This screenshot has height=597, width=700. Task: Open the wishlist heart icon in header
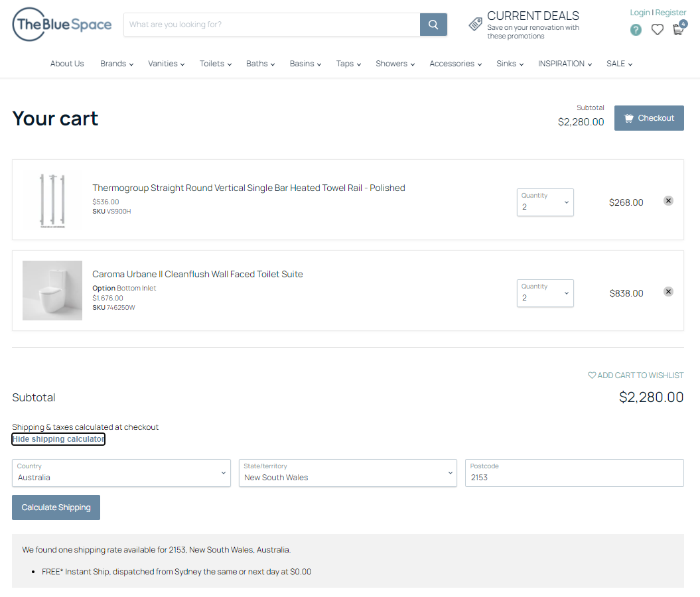click(x=657, y=30)
